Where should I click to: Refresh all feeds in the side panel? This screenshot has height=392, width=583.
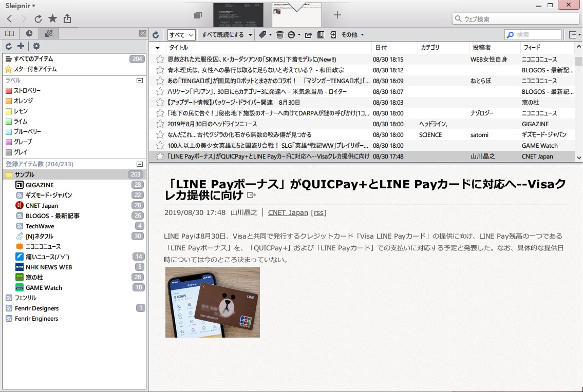(x=9, y=46)
